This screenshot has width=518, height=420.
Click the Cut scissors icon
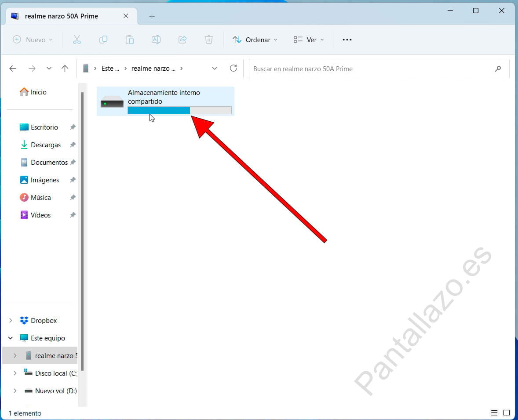[x=77, y=40]
